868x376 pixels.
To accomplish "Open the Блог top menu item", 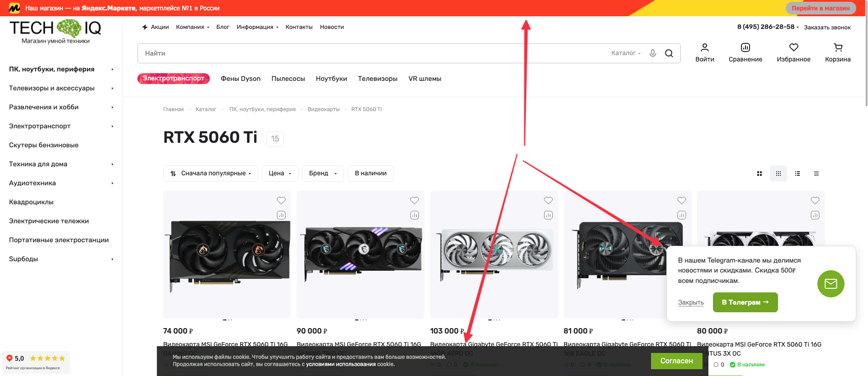I will click(223, 27).
